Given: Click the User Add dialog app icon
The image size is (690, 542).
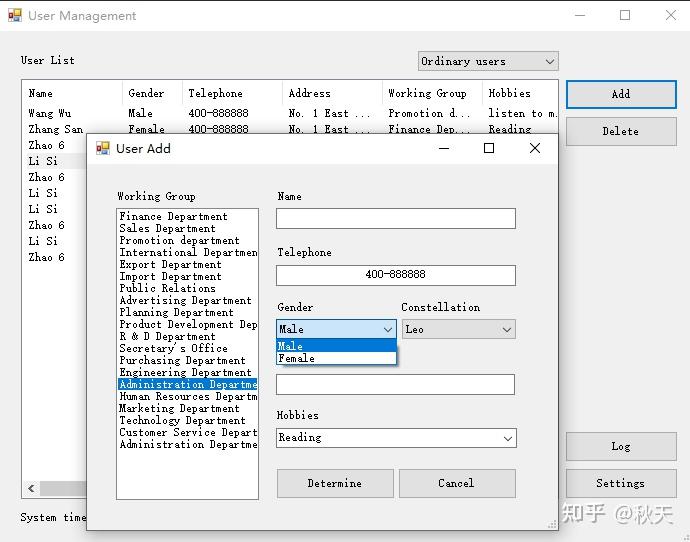Looking at the screenshot, I should [x=103, y=148].
